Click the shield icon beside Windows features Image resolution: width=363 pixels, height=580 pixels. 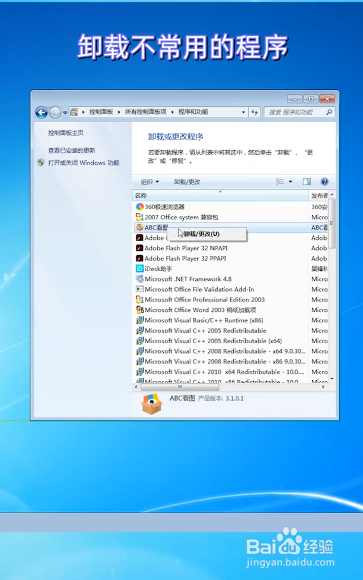41,162
